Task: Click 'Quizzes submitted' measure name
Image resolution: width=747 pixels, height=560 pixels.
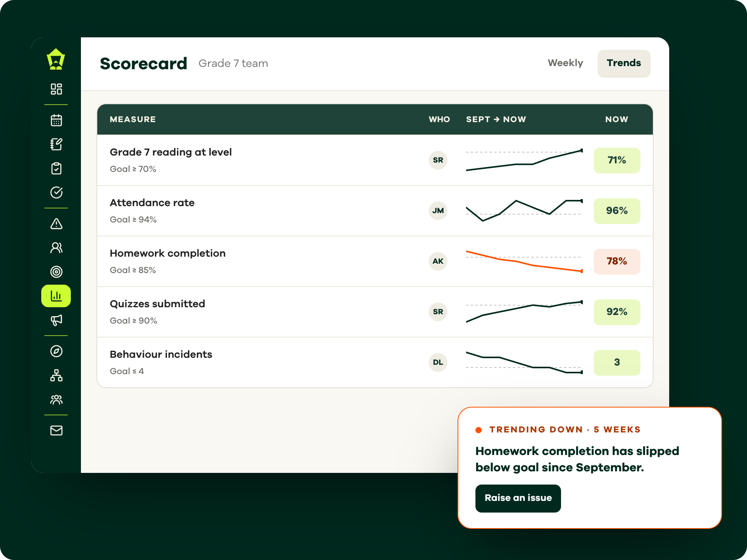Action: pos(157,304)
